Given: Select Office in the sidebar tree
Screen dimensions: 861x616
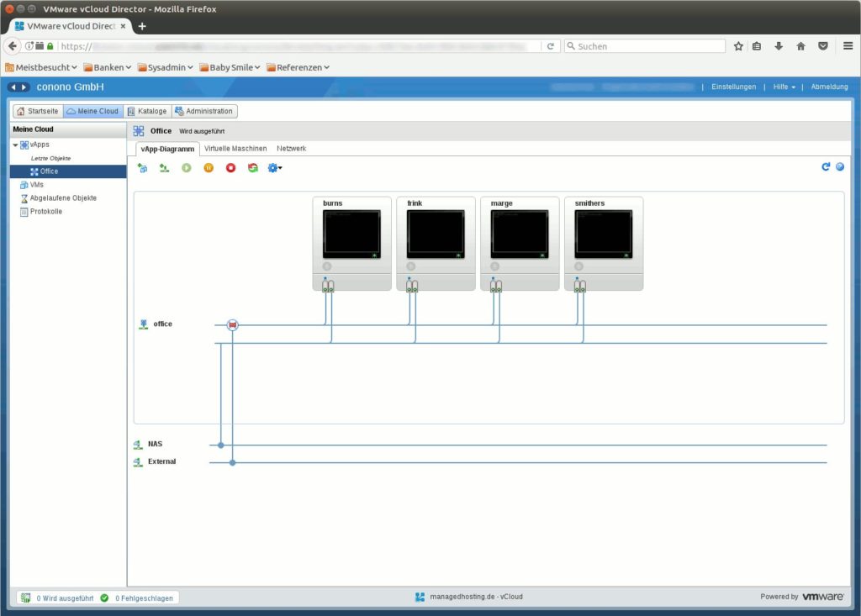Looking at the screenshot, I should (x=68, y=171).
